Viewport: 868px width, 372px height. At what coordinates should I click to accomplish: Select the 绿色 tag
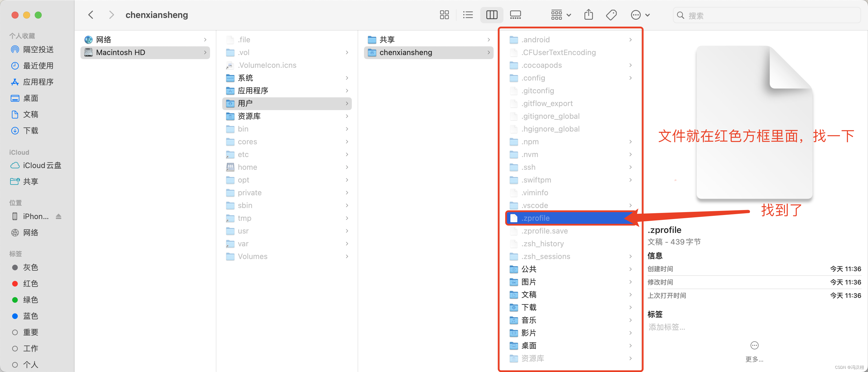pos(25,300)
